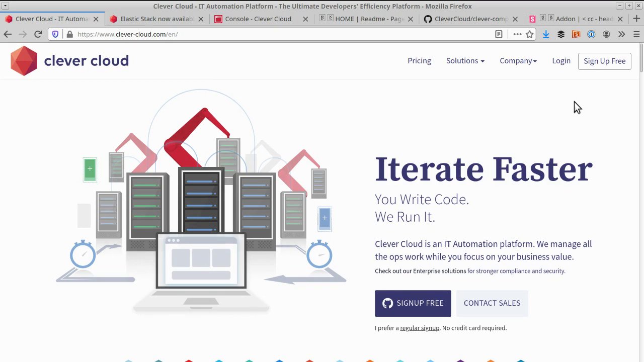The width and height of the screenshot is (644, 362).
Task: Click the orange S extension icon
Action: coord(576,34)
